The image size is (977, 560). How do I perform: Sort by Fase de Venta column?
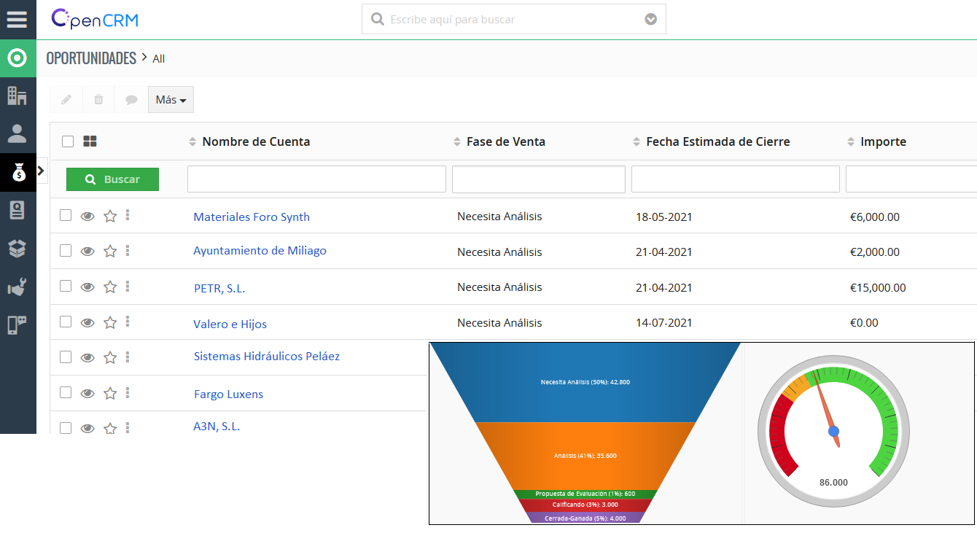pyautogui.click(x=499, y=141)
